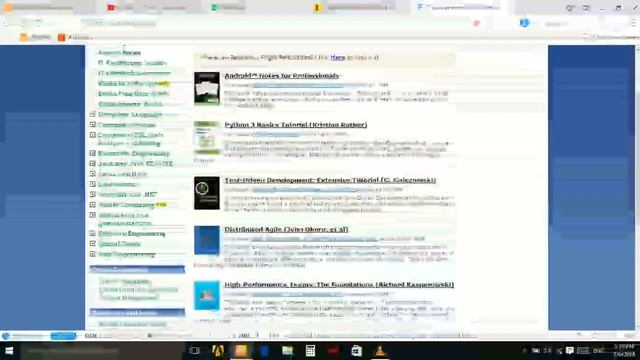Screen dimensions: 640x360
Task: Expand the Web Programming category
Action: click(x=93, y=254)
